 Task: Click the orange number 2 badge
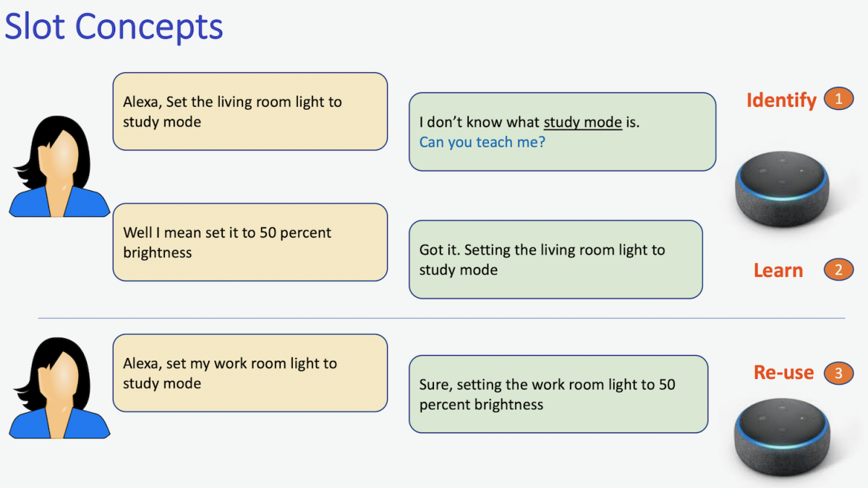coord(838,270)
